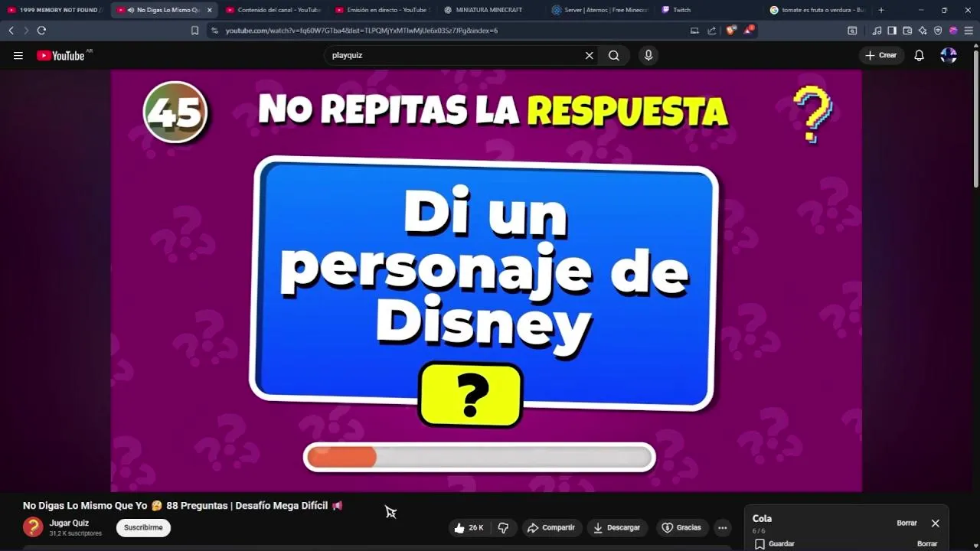This screenshot has height=551, width=980.
Task: Open the Jugar Quiz channel avatar
Action: pos(33,527)
